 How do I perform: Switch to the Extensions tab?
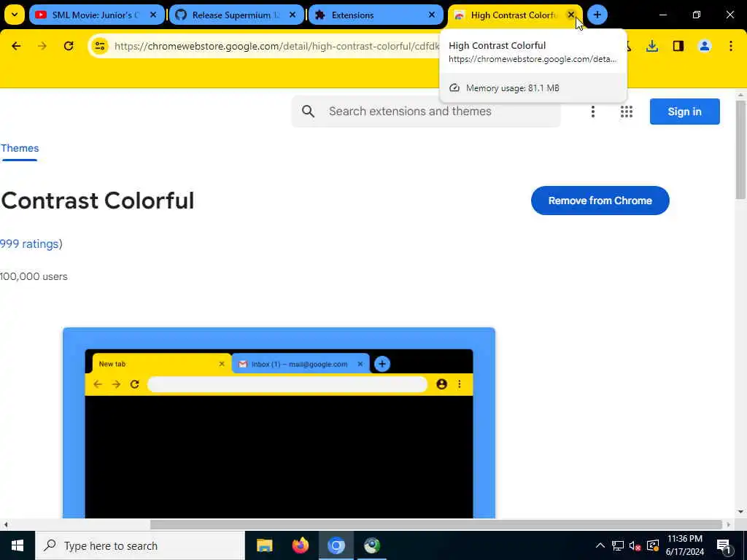[x=376, y=15]
